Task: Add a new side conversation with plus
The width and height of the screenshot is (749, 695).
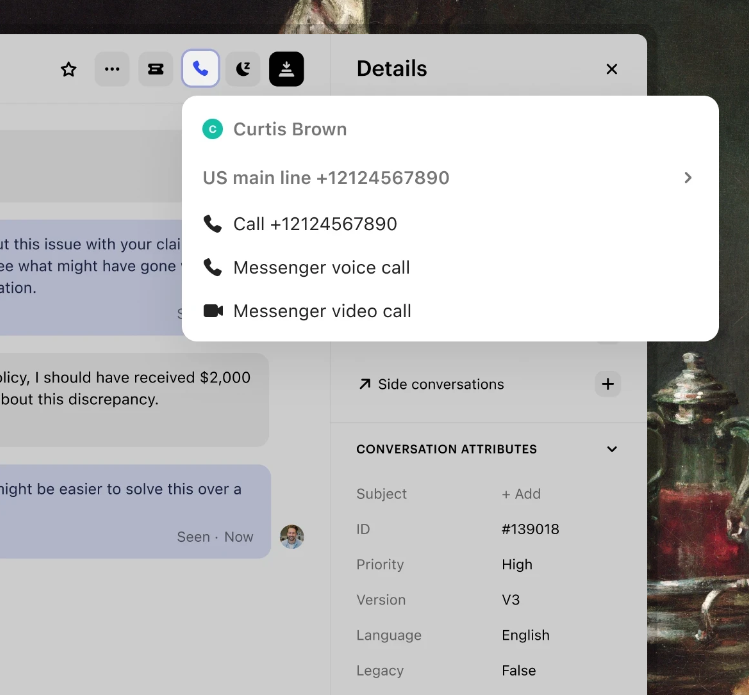Action: (x=607, y=384)
